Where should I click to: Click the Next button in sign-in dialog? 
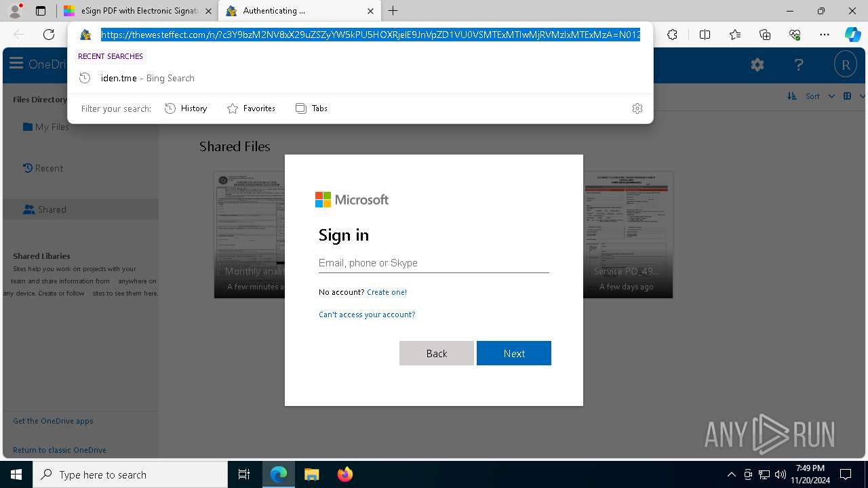pyautogui.click(x=514, y=353)
